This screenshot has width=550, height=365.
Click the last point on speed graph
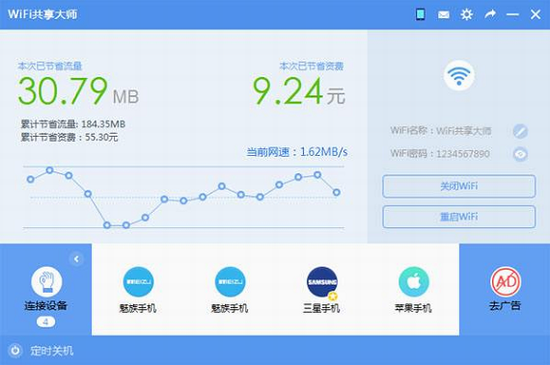(x=336, y=192)
